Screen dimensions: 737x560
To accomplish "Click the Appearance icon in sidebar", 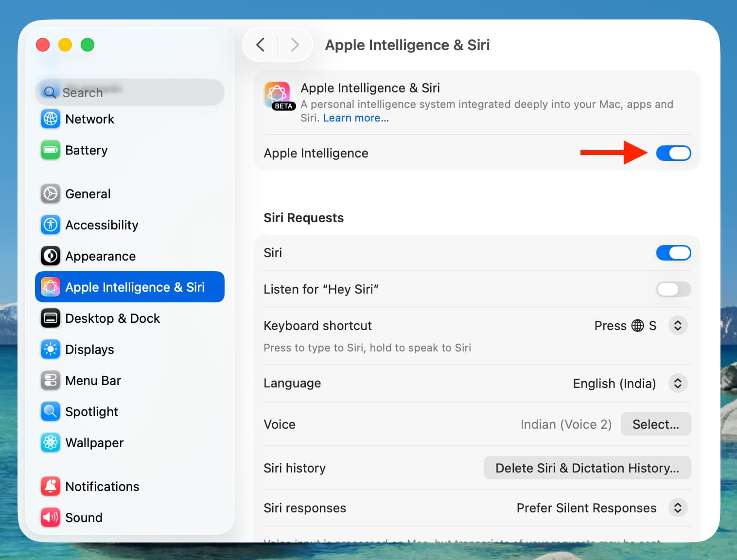I will coord(51,256).
